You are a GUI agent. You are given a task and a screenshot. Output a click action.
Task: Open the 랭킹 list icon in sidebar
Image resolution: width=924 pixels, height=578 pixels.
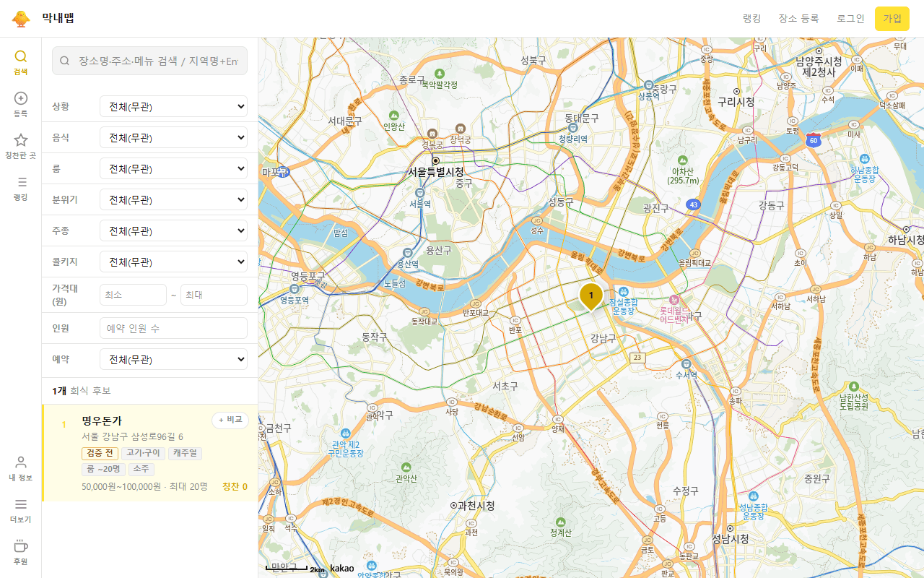21,182
